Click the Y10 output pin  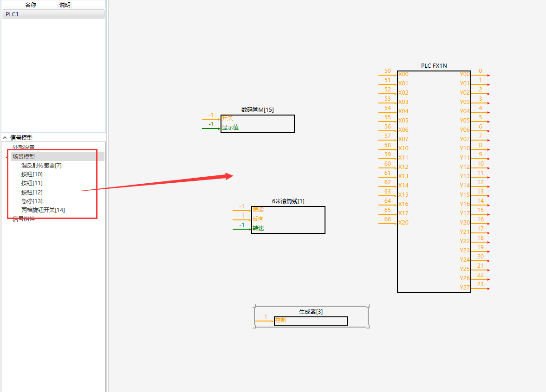click(x=465, y=148)
